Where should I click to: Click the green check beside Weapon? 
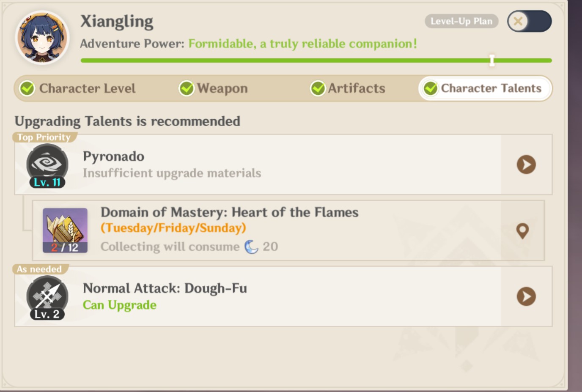click(x=187, y=88)
